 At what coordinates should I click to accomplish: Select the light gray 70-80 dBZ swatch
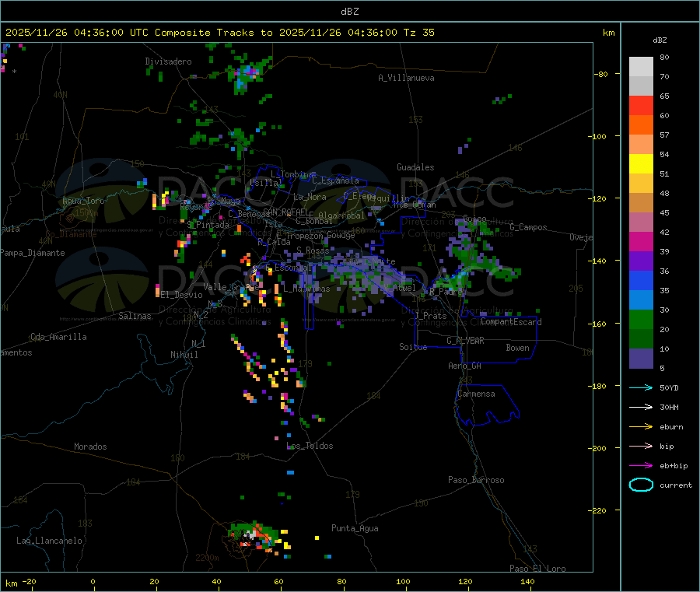(641, 67)
